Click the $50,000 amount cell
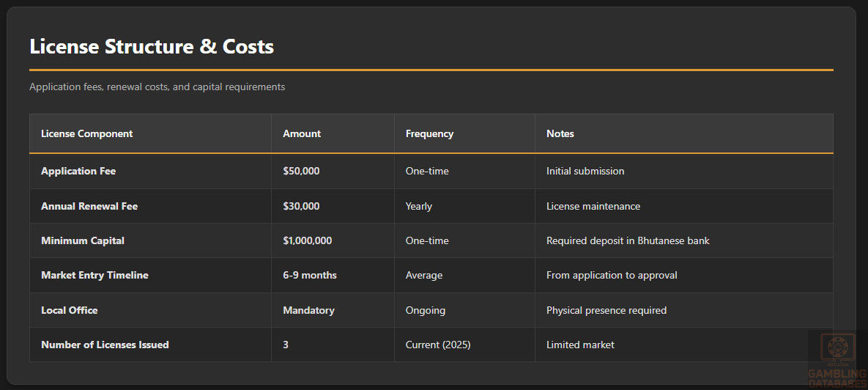868x390 pixels. tap(301, 171)
